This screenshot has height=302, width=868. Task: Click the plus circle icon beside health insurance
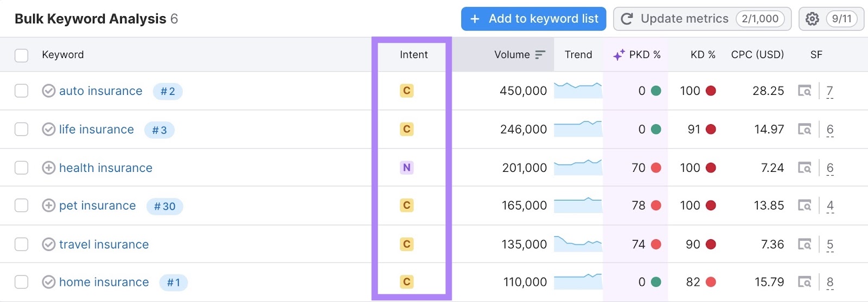click(x=49, y=168)
